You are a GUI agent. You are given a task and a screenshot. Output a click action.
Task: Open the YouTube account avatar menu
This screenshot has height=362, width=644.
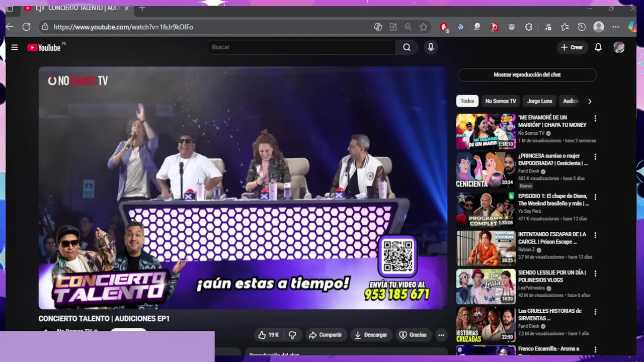point(619,47)
